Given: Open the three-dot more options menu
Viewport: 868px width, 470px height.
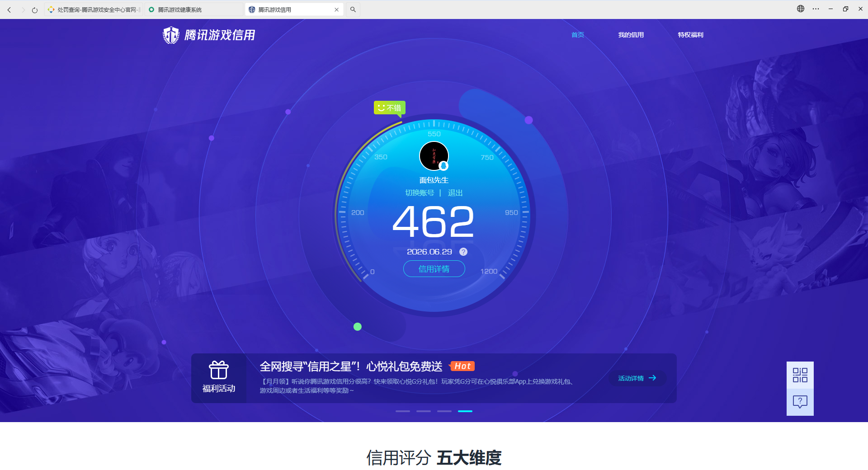Looking at the screenshot, I should point(816,9).
